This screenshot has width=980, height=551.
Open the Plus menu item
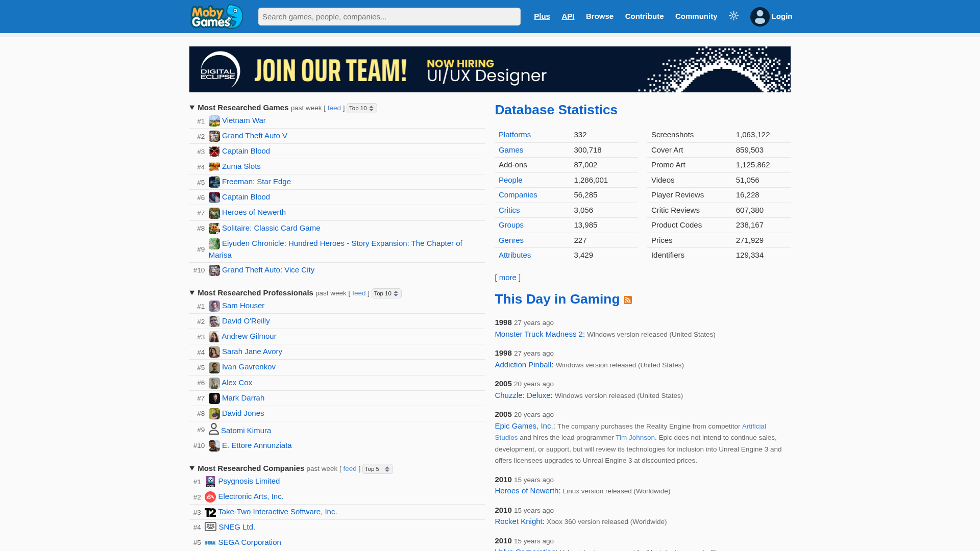pyautogui.click(x=542, y=16)
